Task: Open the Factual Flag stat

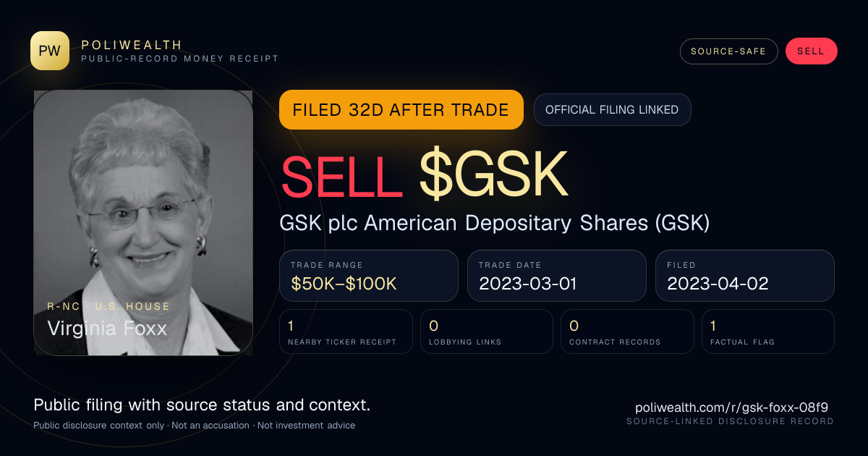Action: [x=768, y=332]
